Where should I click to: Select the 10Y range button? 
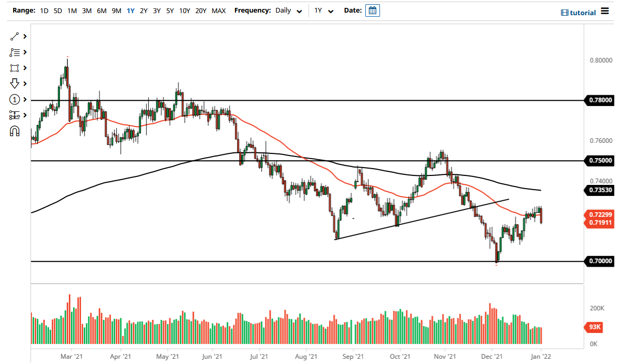pos(184,10)
